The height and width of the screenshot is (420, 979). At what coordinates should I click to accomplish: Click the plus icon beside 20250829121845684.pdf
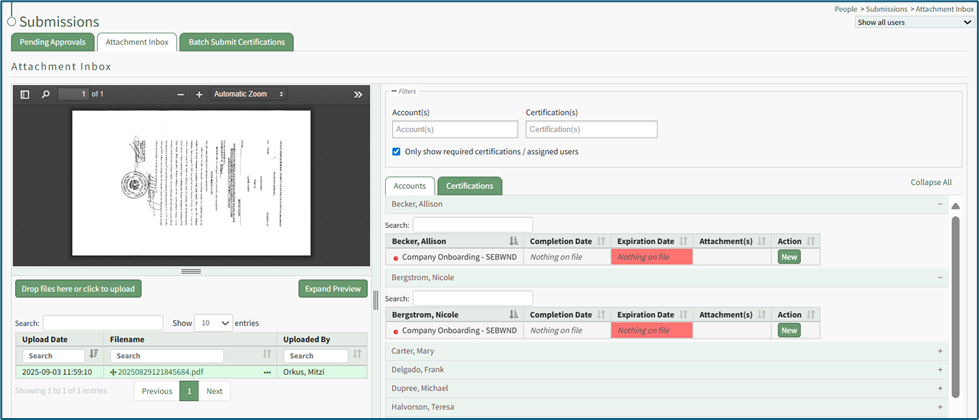113,372
